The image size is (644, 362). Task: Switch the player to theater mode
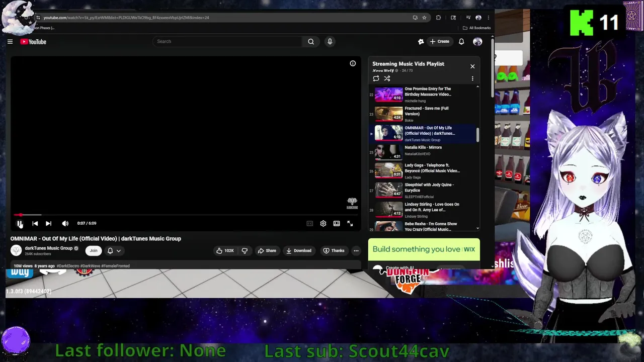point(337,223)
